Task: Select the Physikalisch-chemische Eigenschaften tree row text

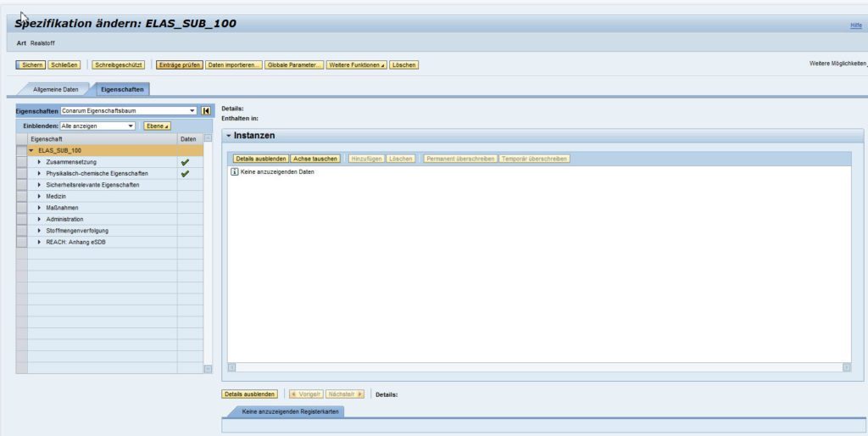Action: [97, 173]
